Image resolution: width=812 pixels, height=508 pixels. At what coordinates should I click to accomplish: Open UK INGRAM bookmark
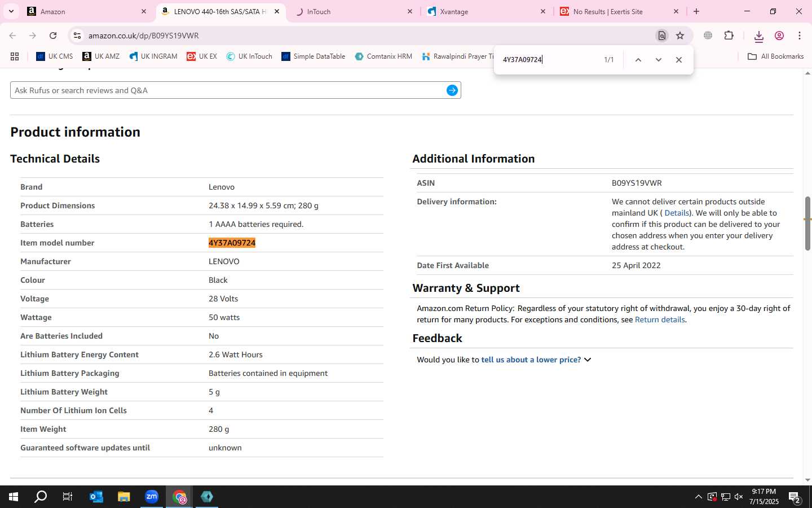(x=153, y=56)
